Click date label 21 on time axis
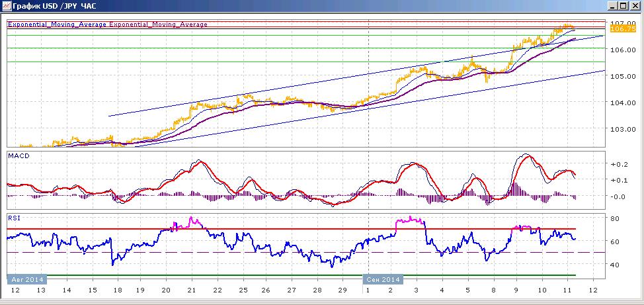The image size is (644, 305). 192,290
